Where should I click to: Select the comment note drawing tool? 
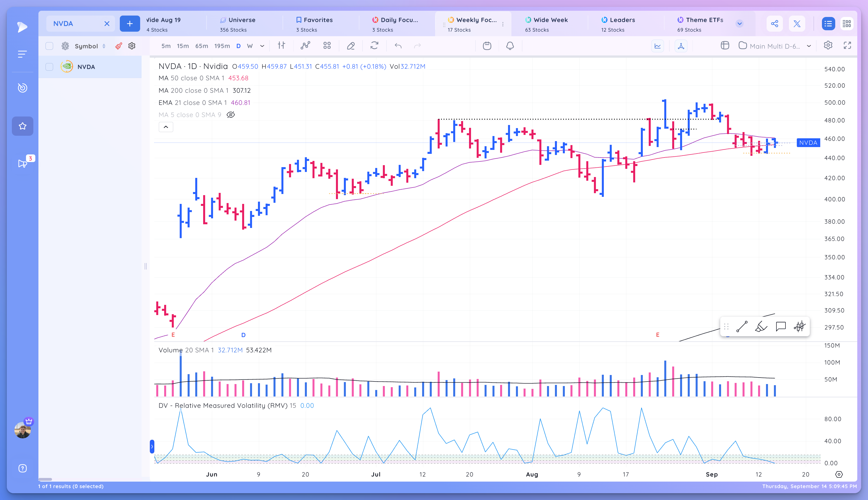click(x=780, y=327)
